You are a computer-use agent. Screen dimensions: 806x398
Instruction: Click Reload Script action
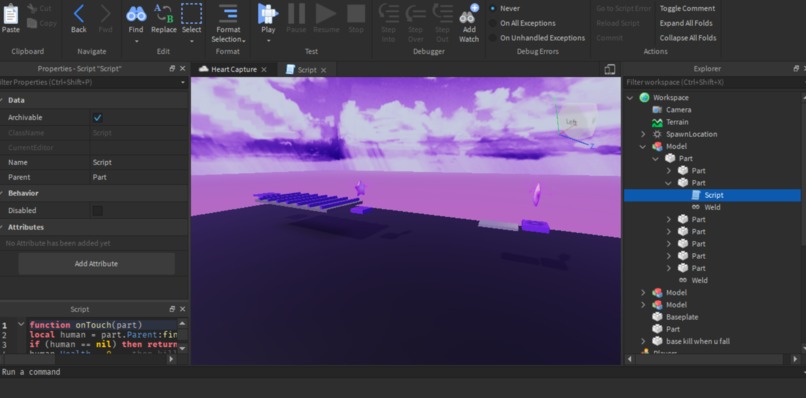618,23
